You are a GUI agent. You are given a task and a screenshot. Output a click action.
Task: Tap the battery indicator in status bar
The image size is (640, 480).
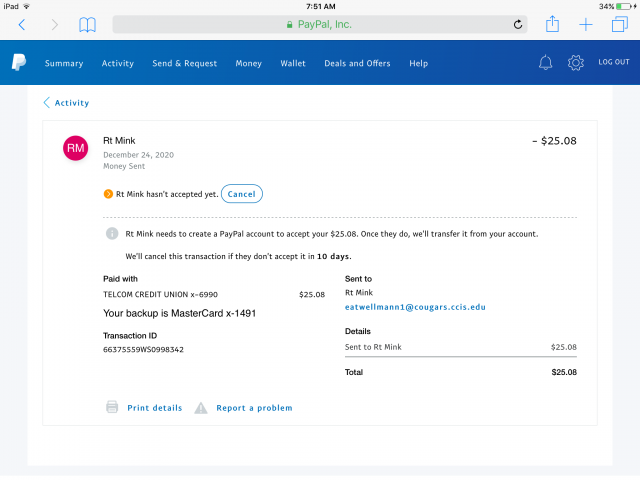tap(624, 6)
